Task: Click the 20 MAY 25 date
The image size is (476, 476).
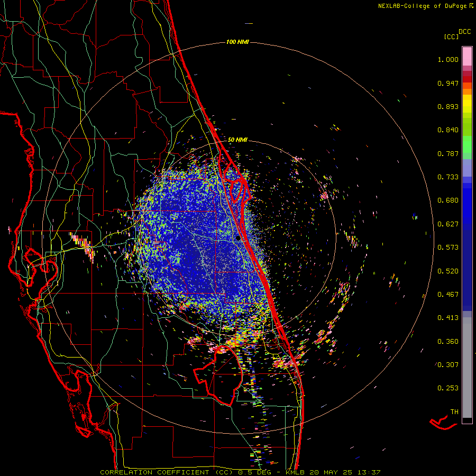Action: point(331,472)
